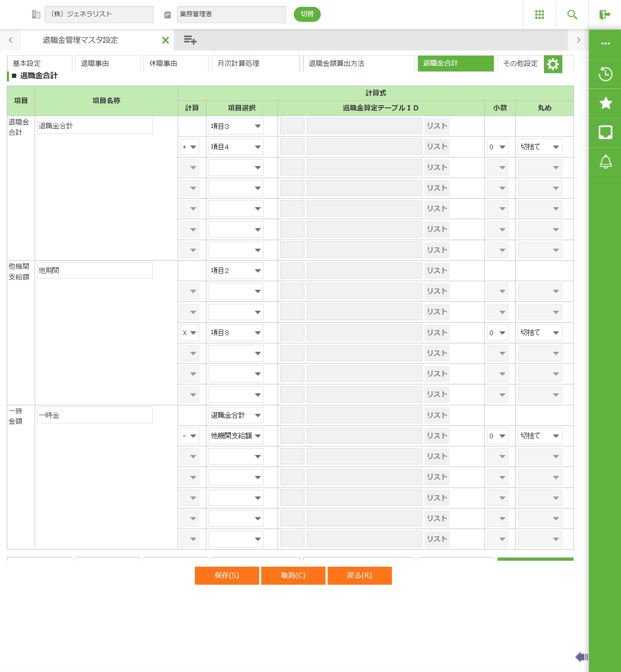Click the search magnifier icon
621x672 pixels.
tap(572, 15)
